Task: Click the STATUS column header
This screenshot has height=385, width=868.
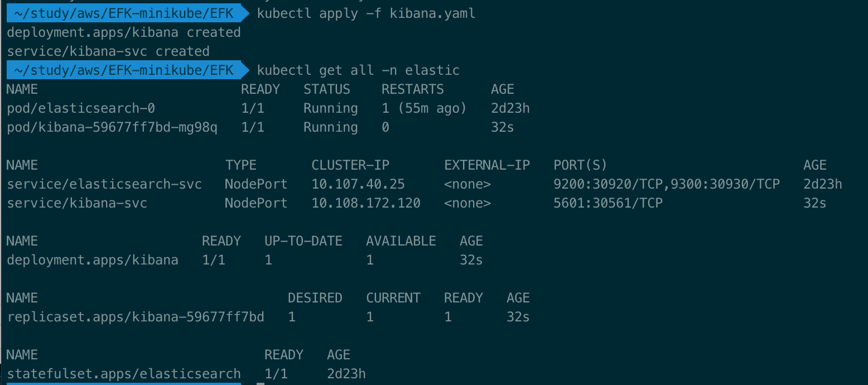Action: coord(327,89)
